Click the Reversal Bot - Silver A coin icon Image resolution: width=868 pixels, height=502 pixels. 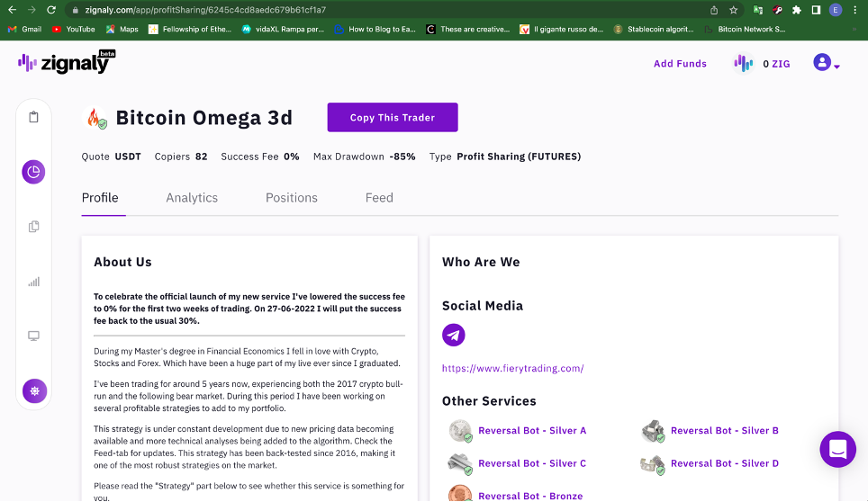point(460,431)
